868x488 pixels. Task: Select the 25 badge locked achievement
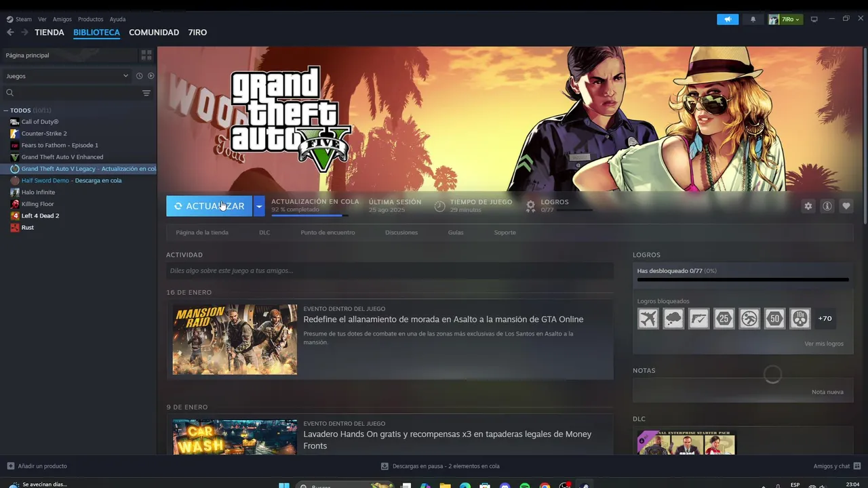coord(724,319)
